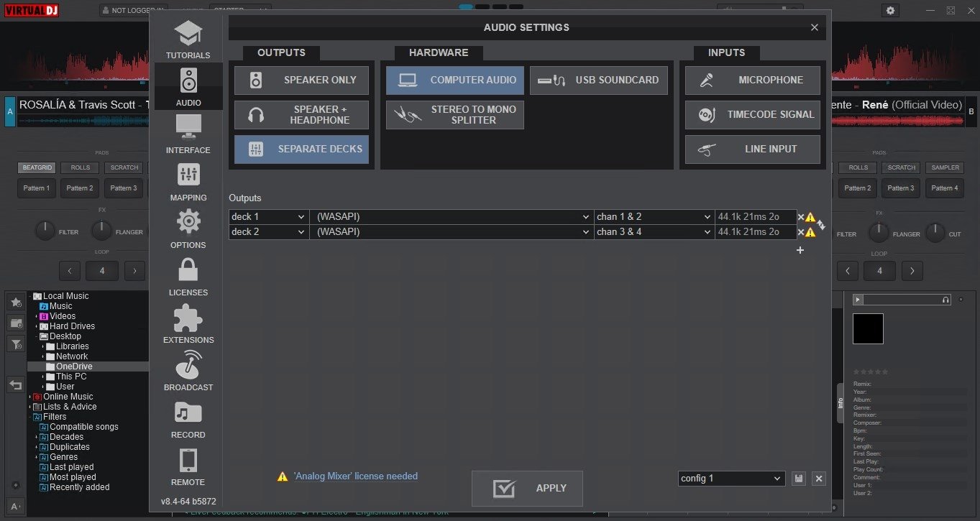Image resolution: width=980 pixels, height=521 pixels.
Task: Open the Mapping settings section
Action: click(188, 182)
